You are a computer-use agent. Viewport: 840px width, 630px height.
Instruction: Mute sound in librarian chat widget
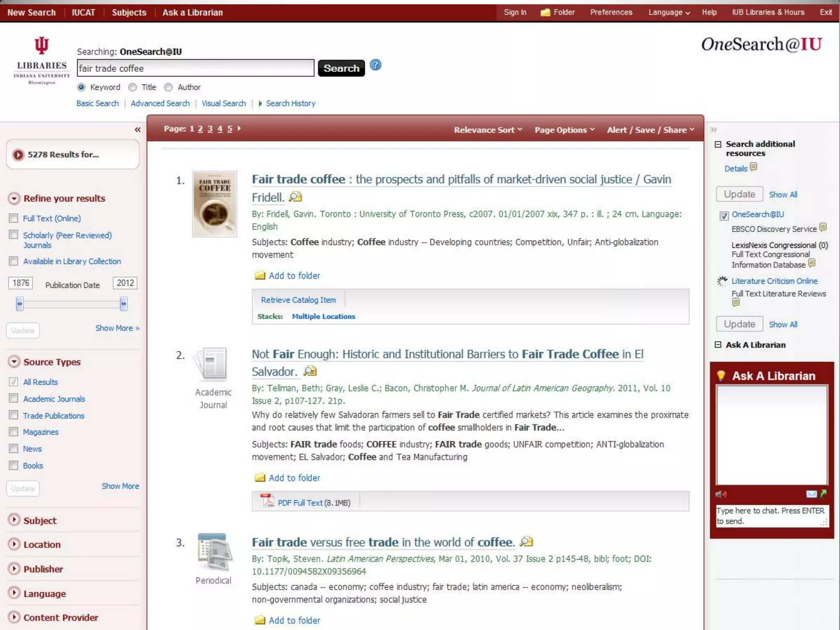(x=721, y=494)
